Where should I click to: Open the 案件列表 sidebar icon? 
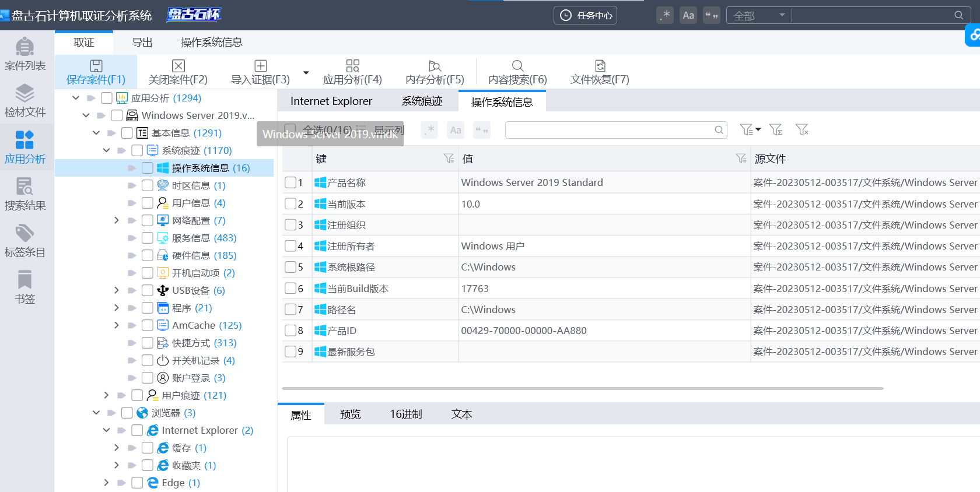click(x=24, y=54)
